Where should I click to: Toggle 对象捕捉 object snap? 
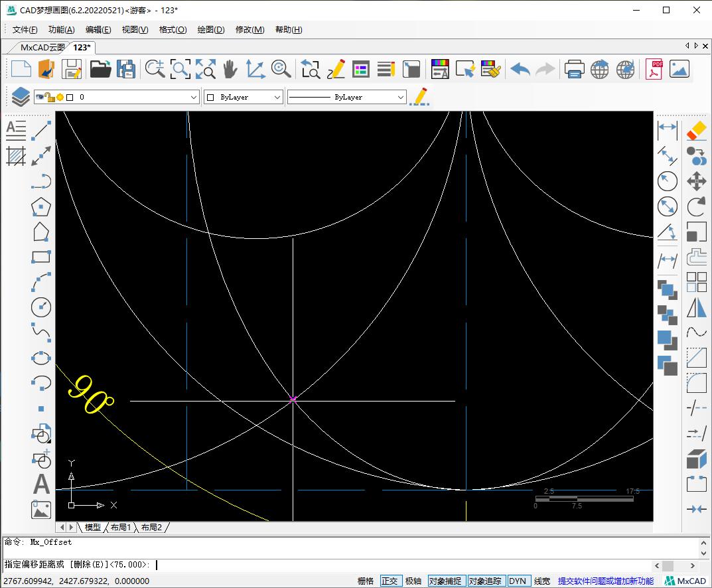(x=445, y=581)
